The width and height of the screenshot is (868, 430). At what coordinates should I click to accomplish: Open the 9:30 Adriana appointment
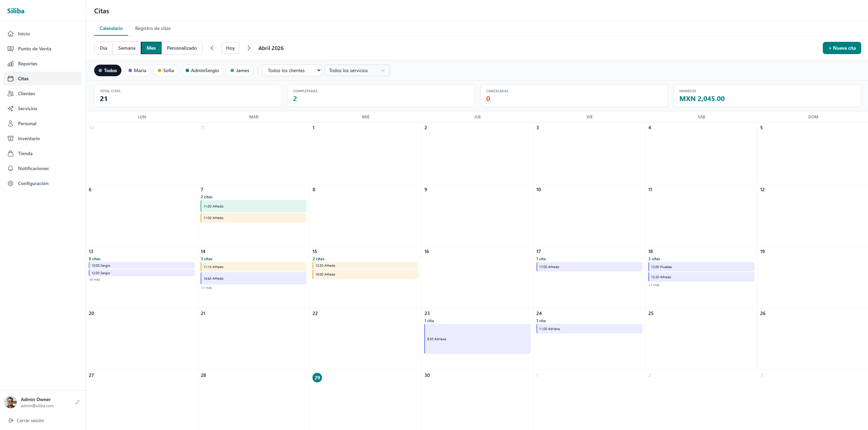click(477, 339)
